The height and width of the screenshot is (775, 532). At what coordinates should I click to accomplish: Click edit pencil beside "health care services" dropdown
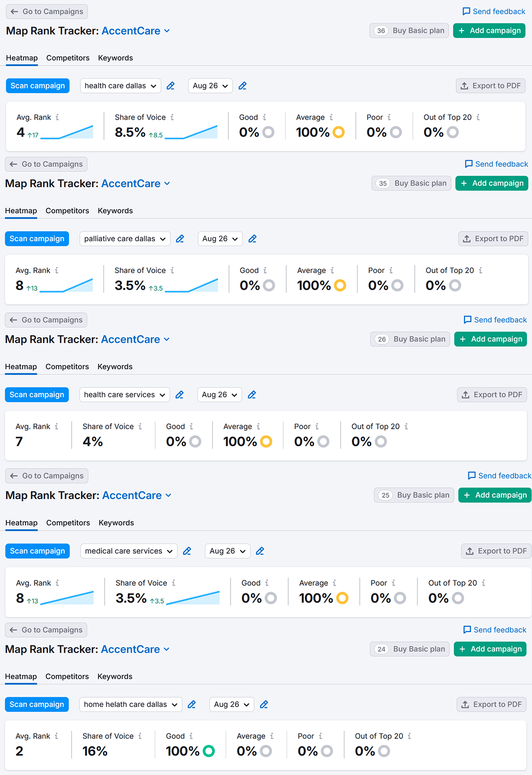tap(179, 395)
